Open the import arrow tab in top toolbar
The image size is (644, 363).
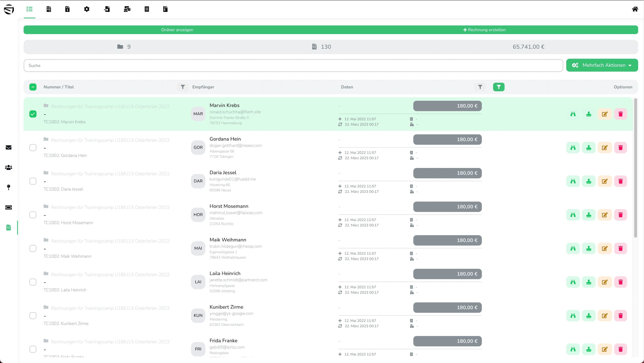(x=107, y=9)
